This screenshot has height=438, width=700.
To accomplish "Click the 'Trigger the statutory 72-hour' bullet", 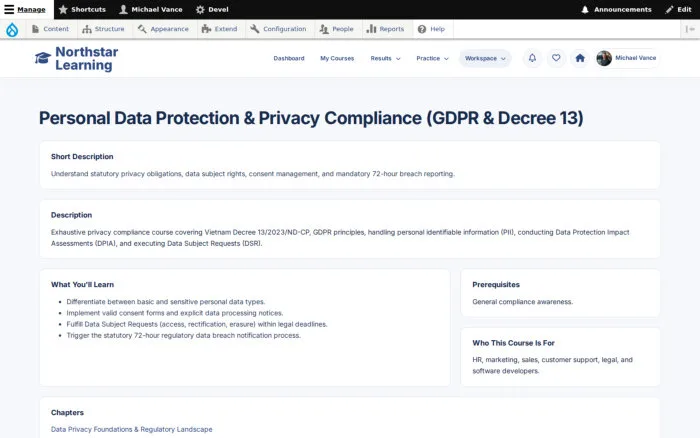I will (183, 335).
